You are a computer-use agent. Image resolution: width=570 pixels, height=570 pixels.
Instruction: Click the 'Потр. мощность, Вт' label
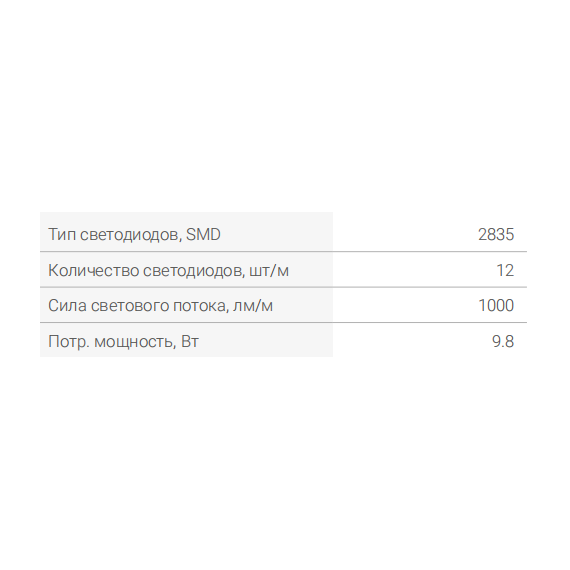123,341
